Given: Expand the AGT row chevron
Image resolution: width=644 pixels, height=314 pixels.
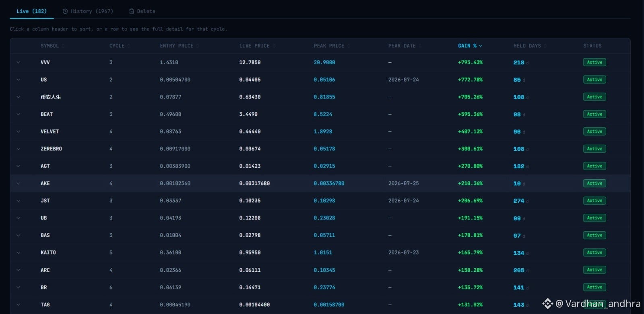Looking at the screenshot, I should click(x=18, y=166).
